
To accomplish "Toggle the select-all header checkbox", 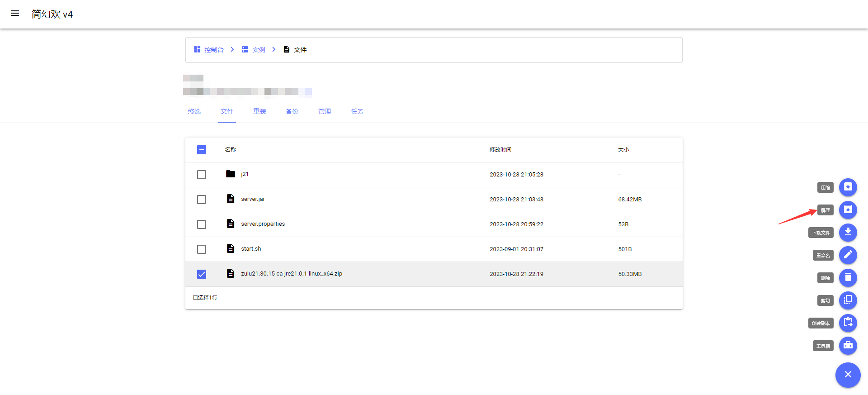I will [x=202, y=150].
